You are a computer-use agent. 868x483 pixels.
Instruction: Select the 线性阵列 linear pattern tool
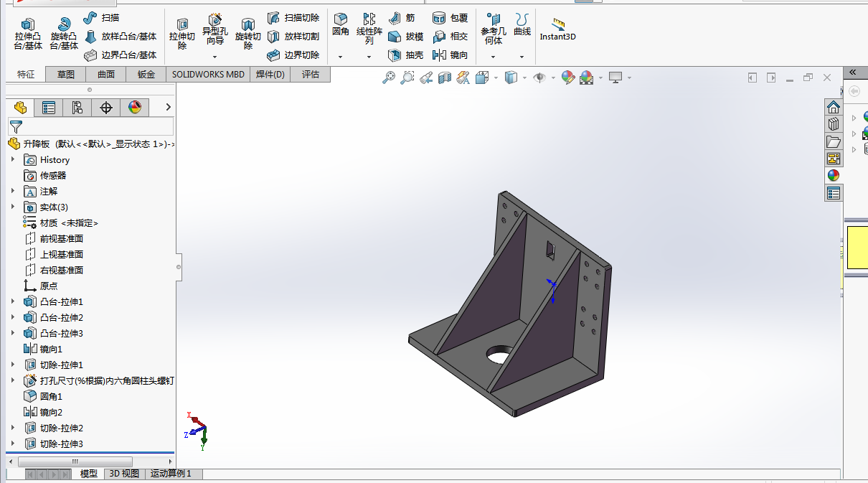[x=369, y=29]
